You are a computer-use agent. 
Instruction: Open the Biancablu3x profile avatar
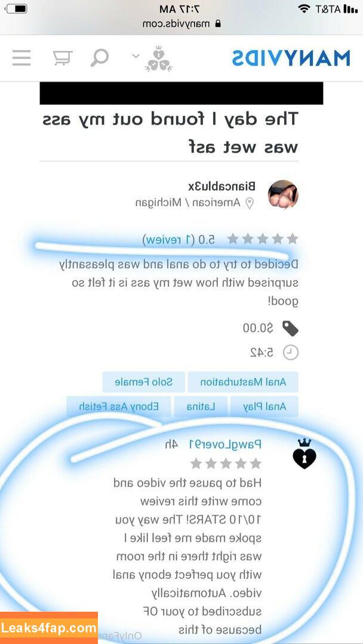pyautogui.click(x=283, y=194)
